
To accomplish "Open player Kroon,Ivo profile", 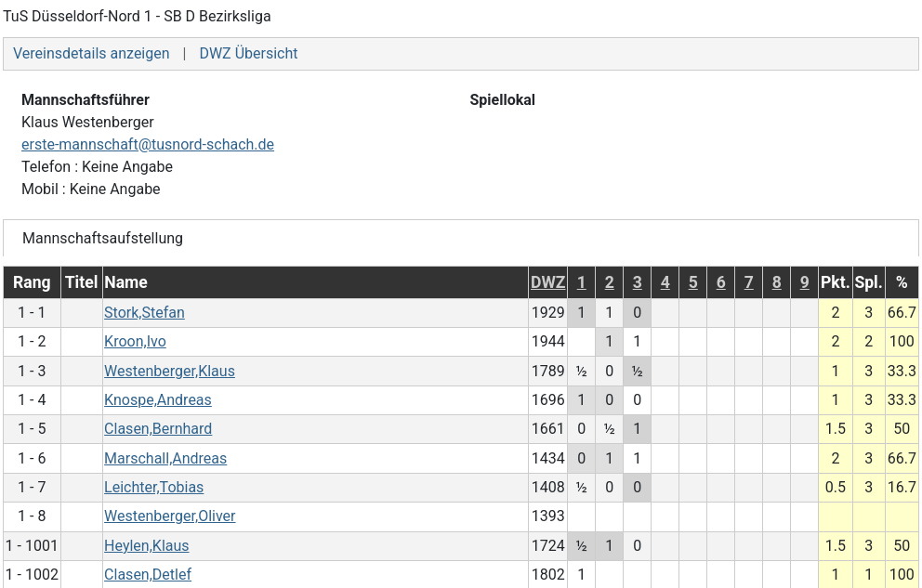I will tap(135, 342).
